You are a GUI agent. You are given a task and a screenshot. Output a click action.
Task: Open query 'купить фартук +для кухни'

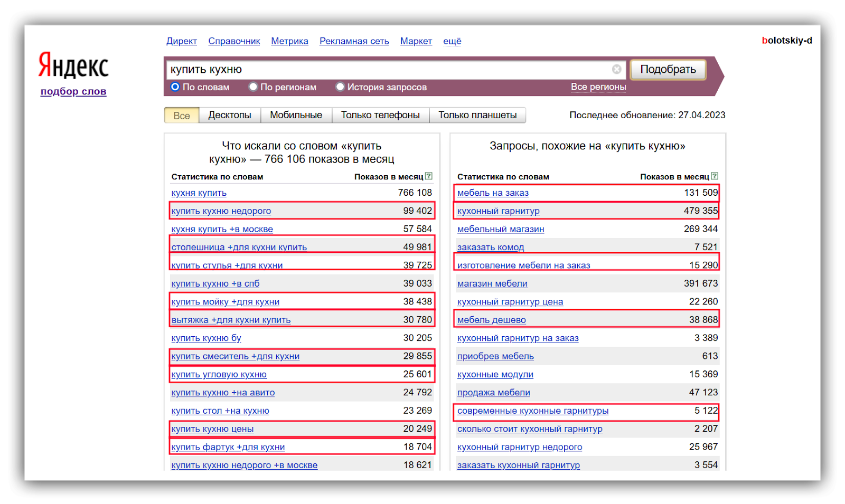pyautogui.click(x=228, y=448)
